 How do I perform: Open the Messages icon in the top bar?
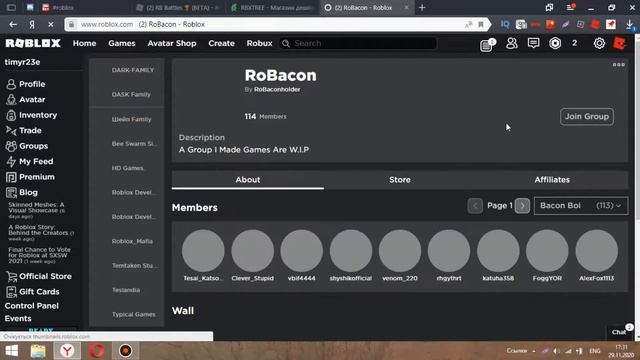pos(533,43)
